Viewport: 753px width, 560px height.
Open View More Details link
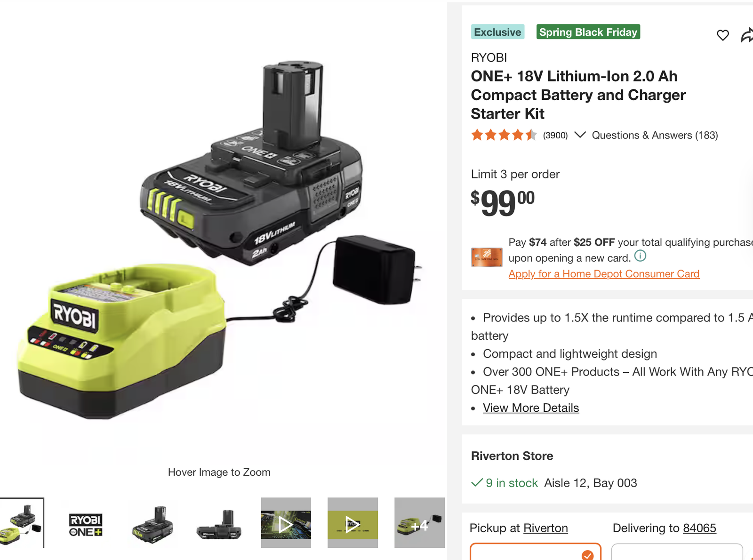(x=531, y=408)
